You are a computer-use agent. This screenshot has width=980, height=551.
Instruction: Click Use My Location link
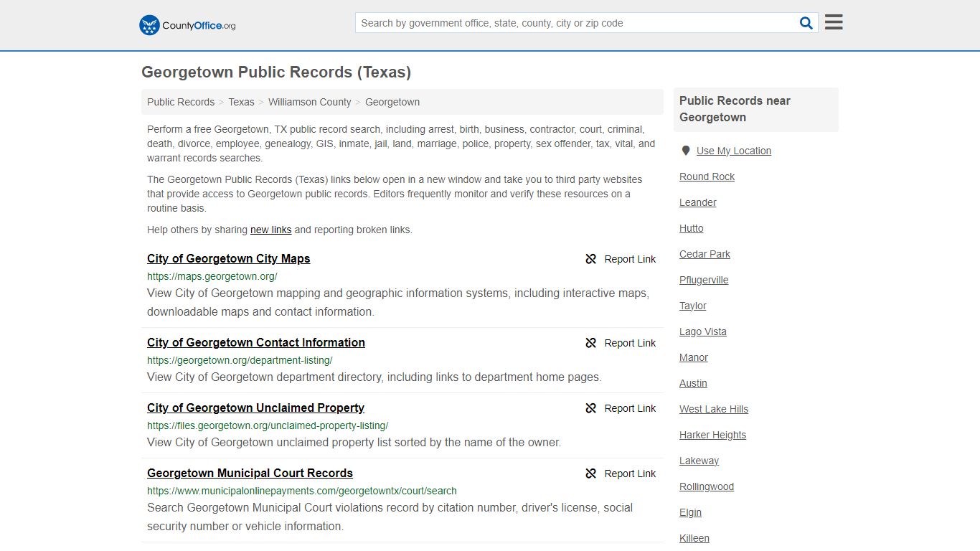tap(734, 151)
